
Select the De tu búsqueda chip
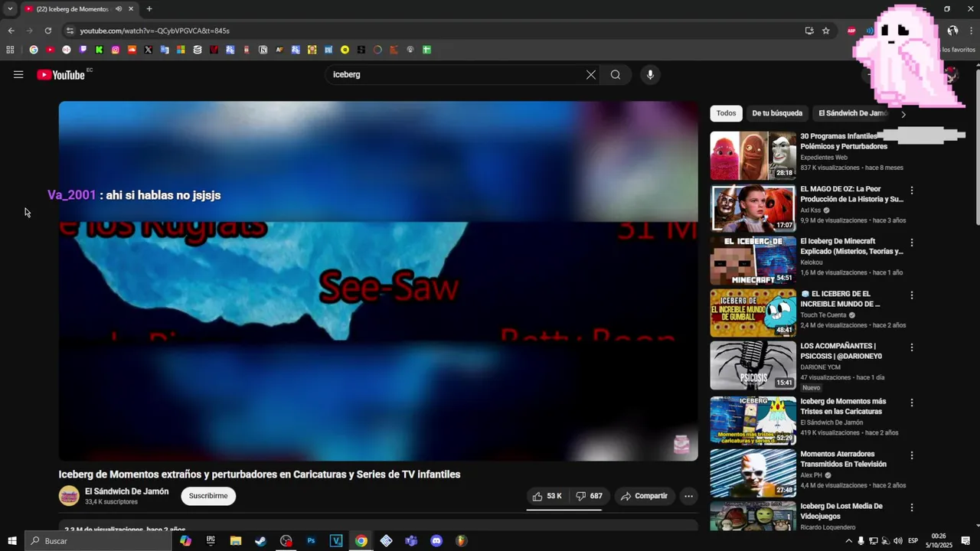point(777,113)
